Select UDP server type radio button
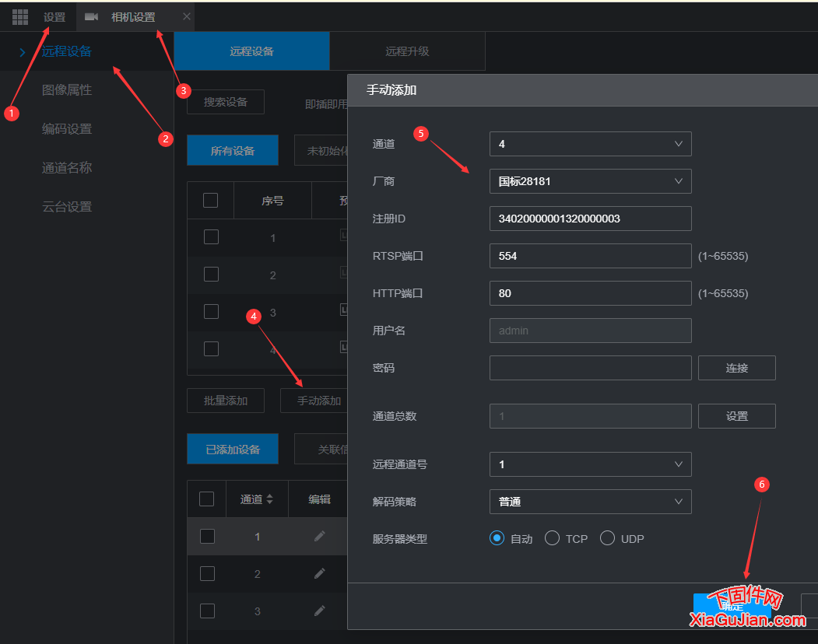The height and width of the screenshot is (644, 818). 607,538
